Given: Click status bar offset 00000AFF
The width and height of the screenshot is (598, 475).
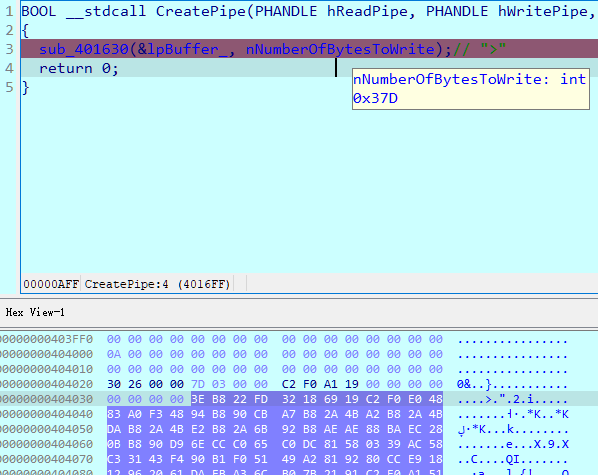Looking at the screenshot, I should [51, 284].
